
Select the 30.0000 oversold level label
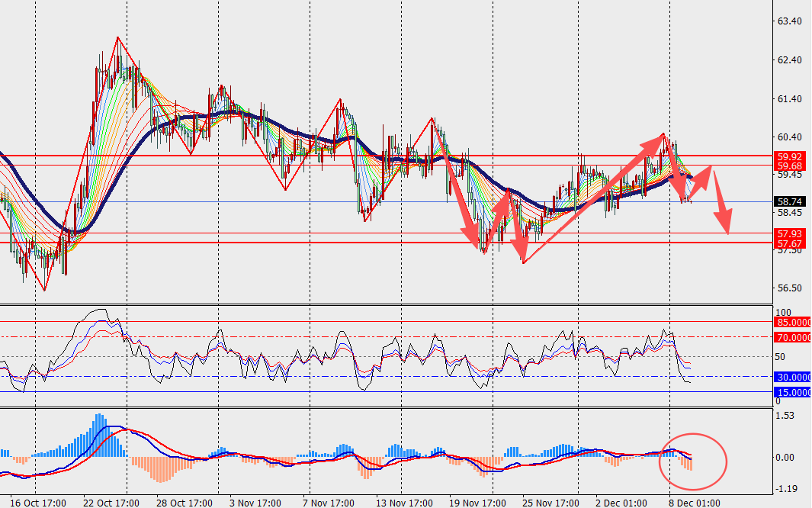tap(793, 377)
